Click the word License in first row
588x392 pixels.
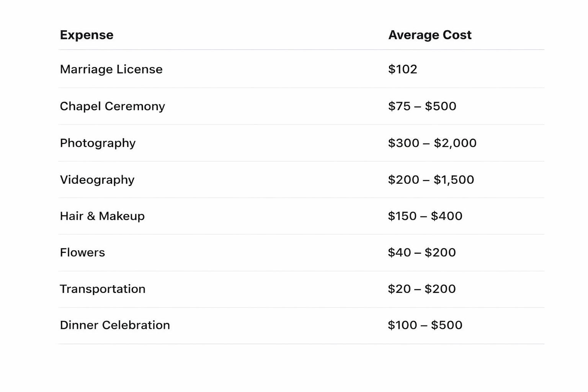(139, 69)
